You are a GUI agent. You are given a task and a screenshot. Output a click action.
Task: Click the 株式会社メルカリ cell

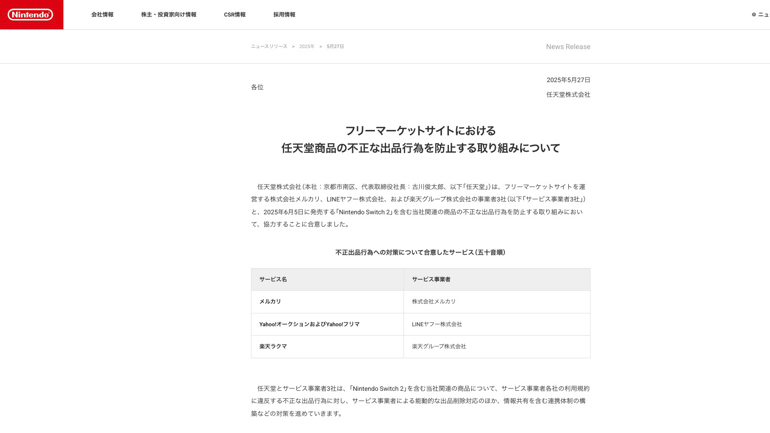[x=497, y=302]
